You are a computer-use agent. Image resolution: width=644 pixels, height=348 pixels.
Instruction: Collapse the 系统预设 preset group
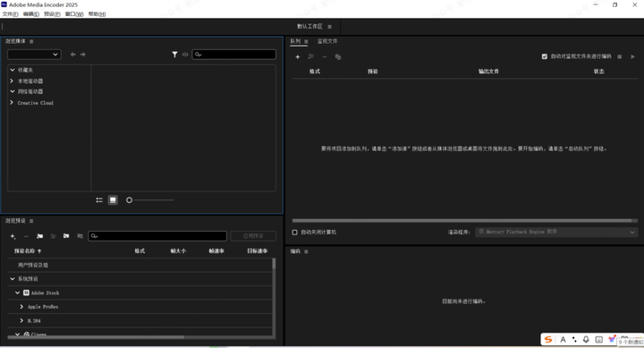(x=13, y=279)
